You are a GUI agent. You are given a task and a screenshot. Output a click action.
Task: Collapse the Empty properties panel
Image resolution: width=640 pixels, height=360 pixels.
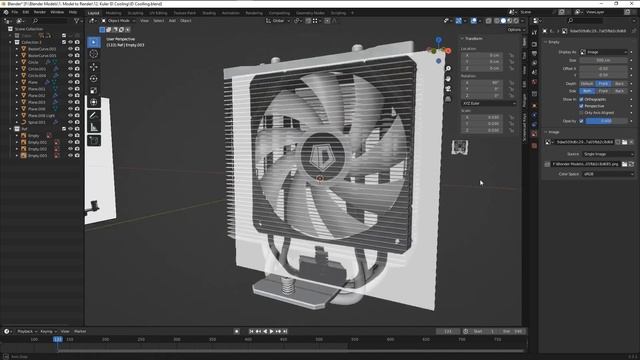pos(546,42)
